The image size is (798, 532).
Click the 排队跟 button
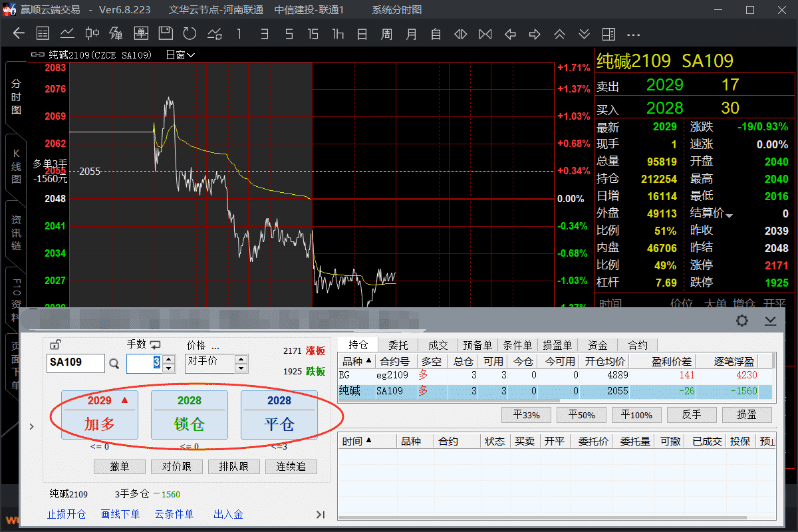234,467
